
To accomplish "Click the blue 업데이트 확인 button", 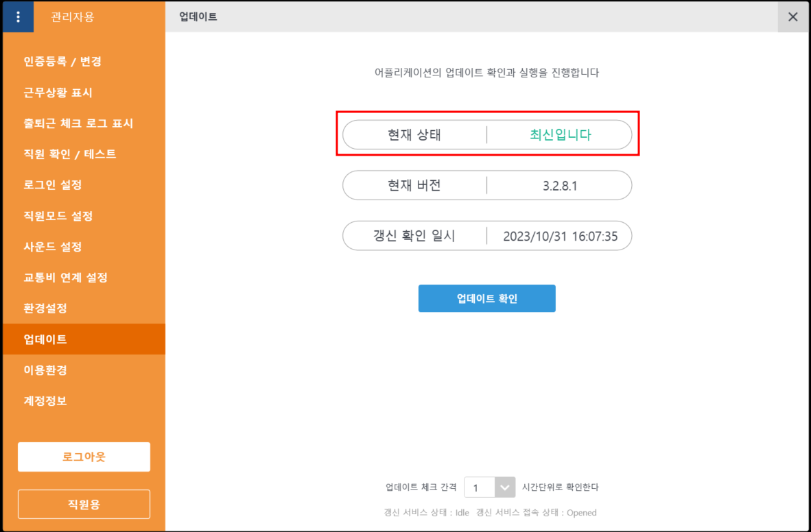I will [486, 298].
